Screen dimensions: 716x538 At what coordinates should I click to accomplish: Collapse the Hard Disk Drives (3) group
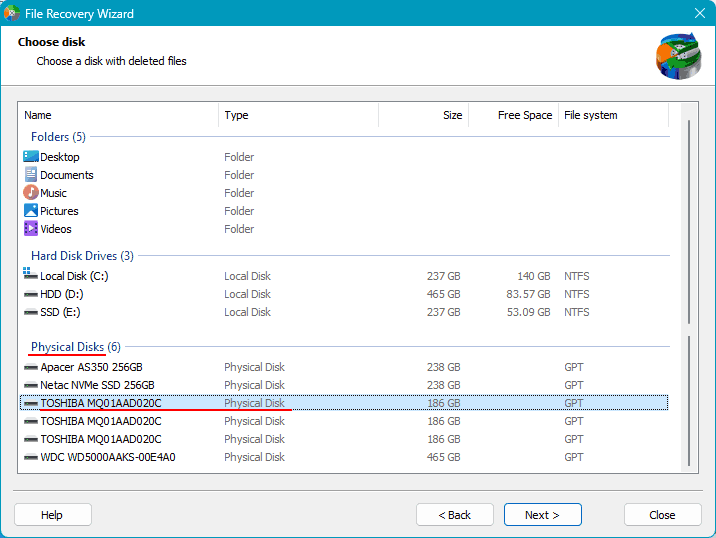[82, 256]
